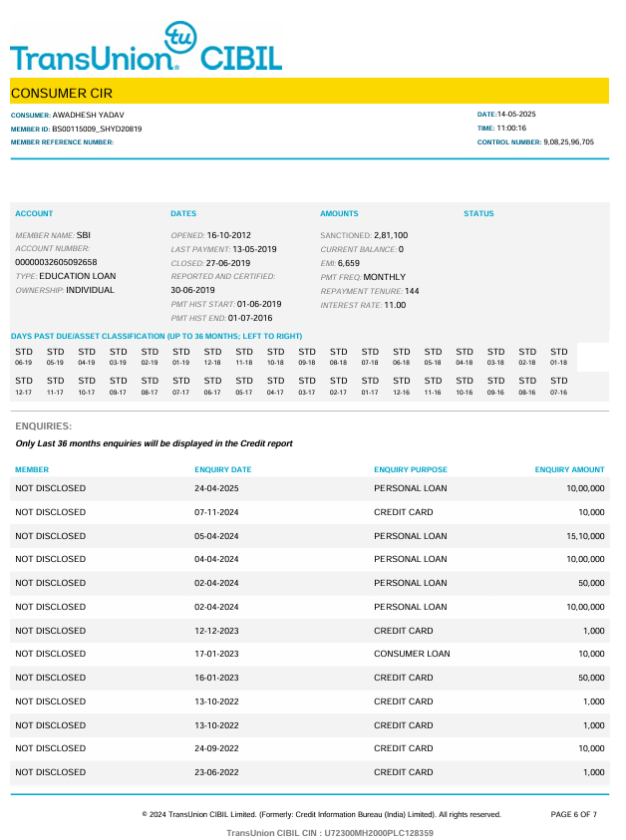Click the ENQUIRY DATE column header

coord(223,469)
